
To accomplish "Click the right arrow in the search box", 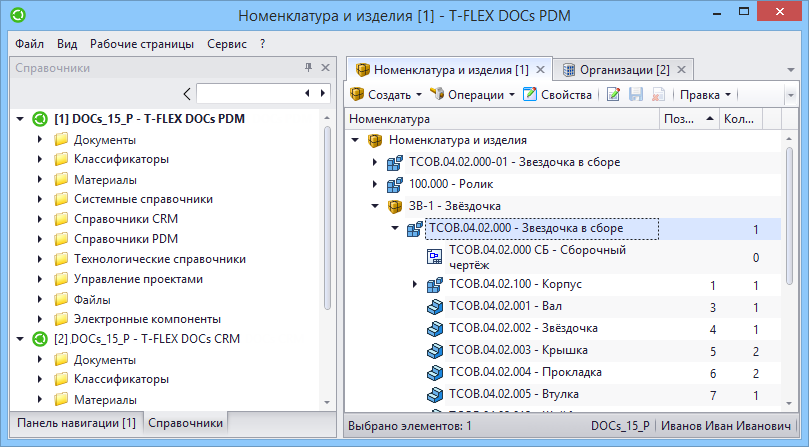I will [x=323, y=93].
